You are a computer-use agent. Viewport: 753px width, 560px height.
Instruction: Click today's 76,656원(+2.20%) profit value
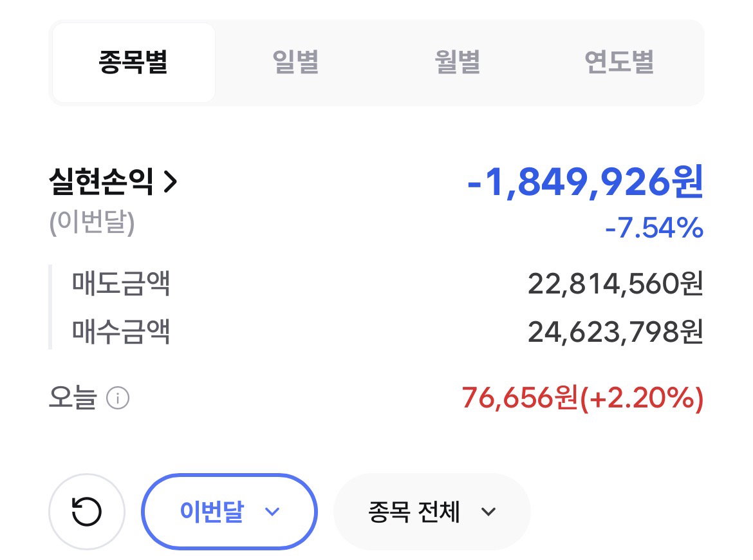583,398
